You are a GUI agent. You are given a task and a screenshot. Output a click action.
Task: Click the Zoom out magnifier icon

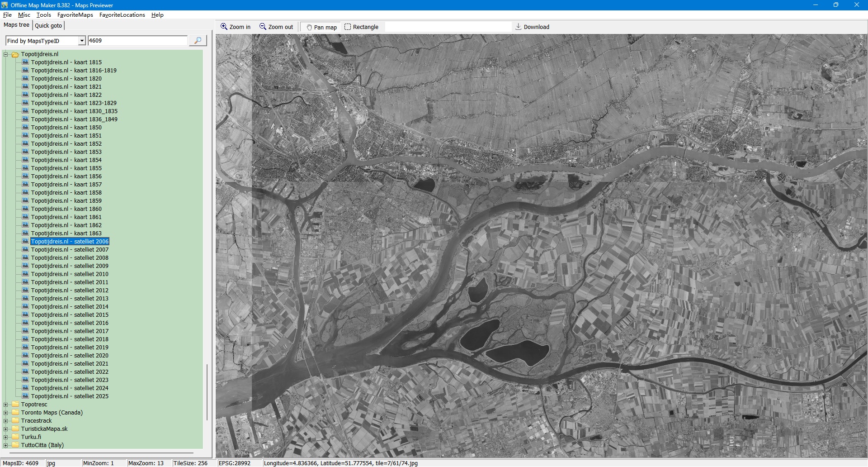tap(263, 27)
